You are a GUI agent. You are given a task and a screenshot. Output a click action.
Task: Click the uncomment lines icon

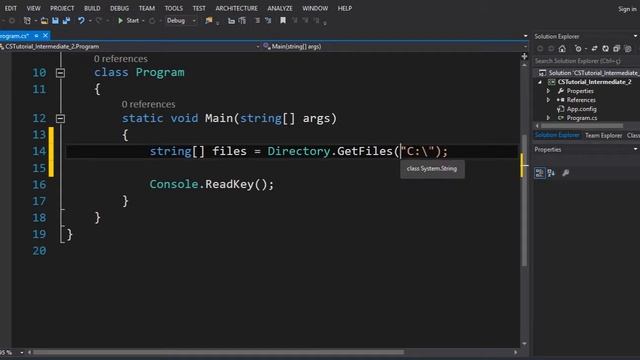click(x=268, y=20)
